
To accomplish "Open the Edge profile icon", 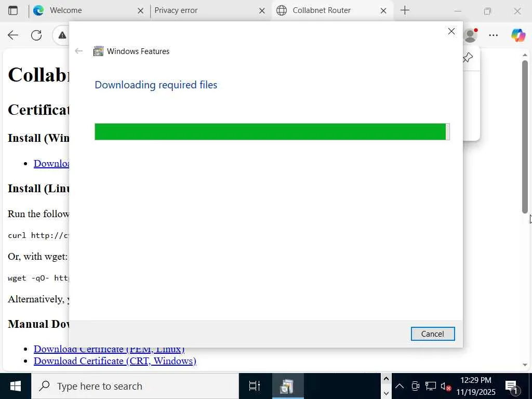I will point(471,35).
